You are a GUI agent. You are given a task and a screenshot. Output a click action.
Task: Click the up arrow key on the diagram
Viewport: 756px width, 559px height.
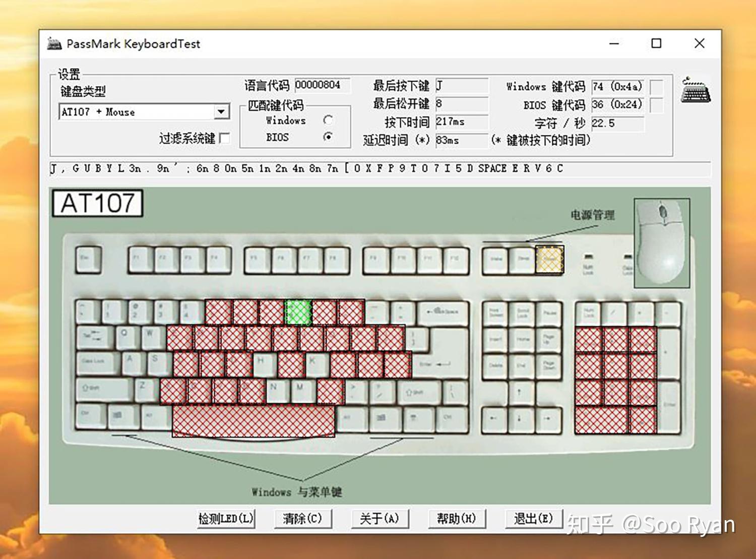[x=522, y=392]
